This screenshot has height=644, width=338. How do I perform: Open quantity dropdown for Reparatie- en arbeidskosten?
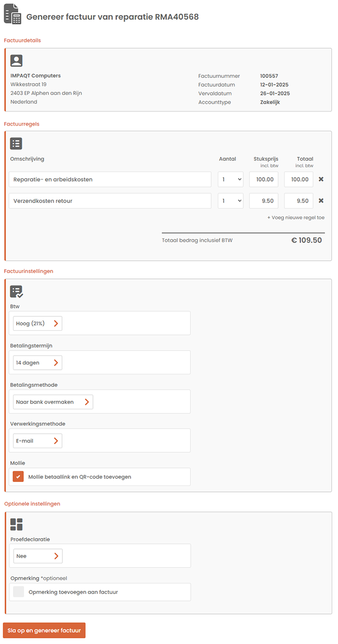pyautogui.click(x=230, y=179)
